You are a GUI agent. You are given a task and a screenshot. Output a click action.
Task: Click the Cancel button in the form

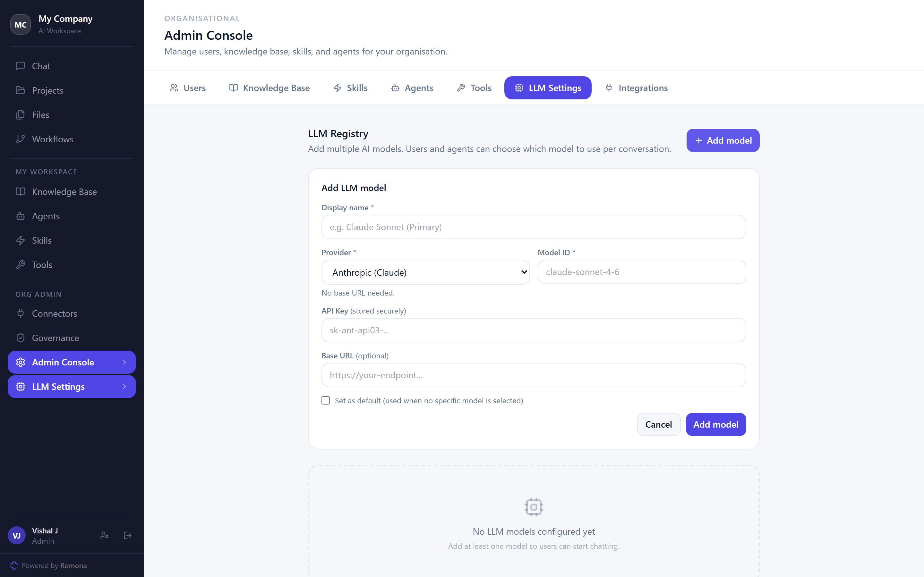[x=659, y=424]
